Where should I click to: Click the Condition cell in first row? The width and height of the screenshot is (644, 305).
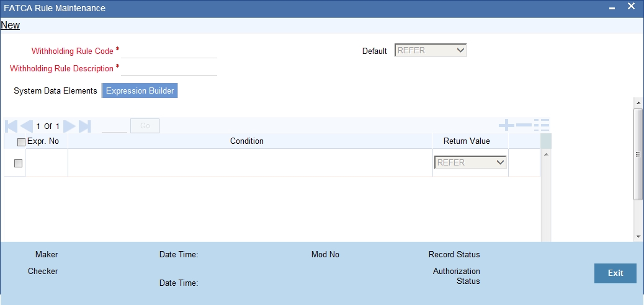click(250, 162)
